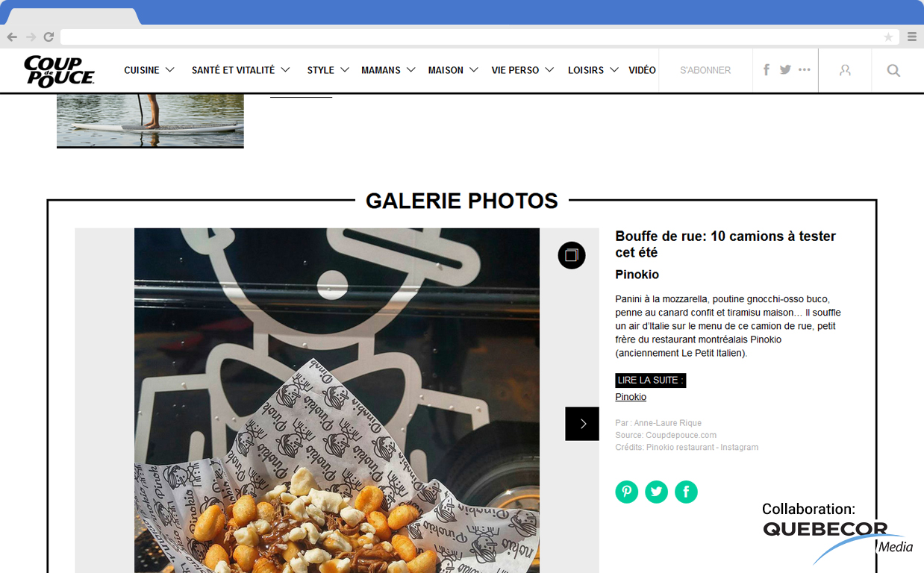Viewport: 924px width, 573px height.
Task: Share gallery on Twitter green icon
Action: [x=656, y=492]
